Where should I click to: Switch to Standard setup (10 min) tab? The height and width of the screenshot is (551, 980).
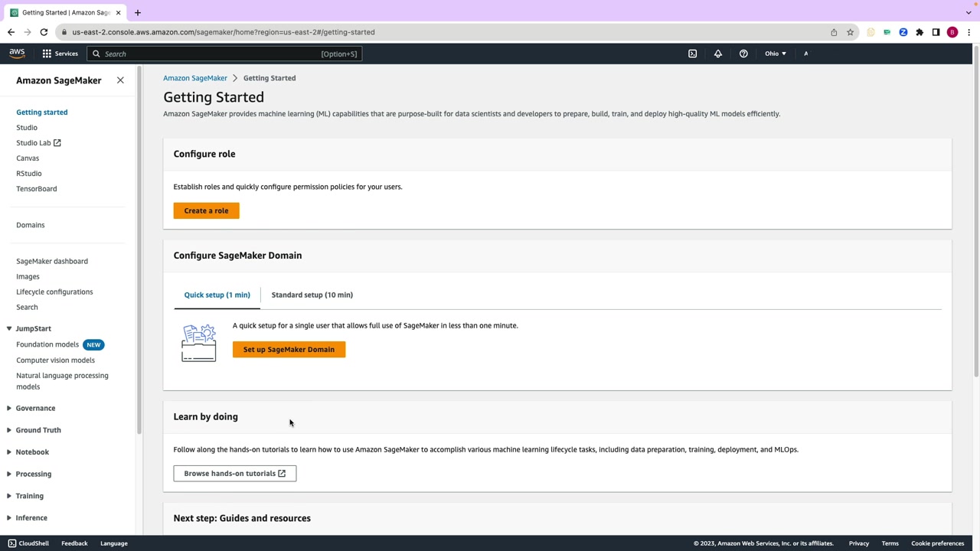tap(312, 295)
